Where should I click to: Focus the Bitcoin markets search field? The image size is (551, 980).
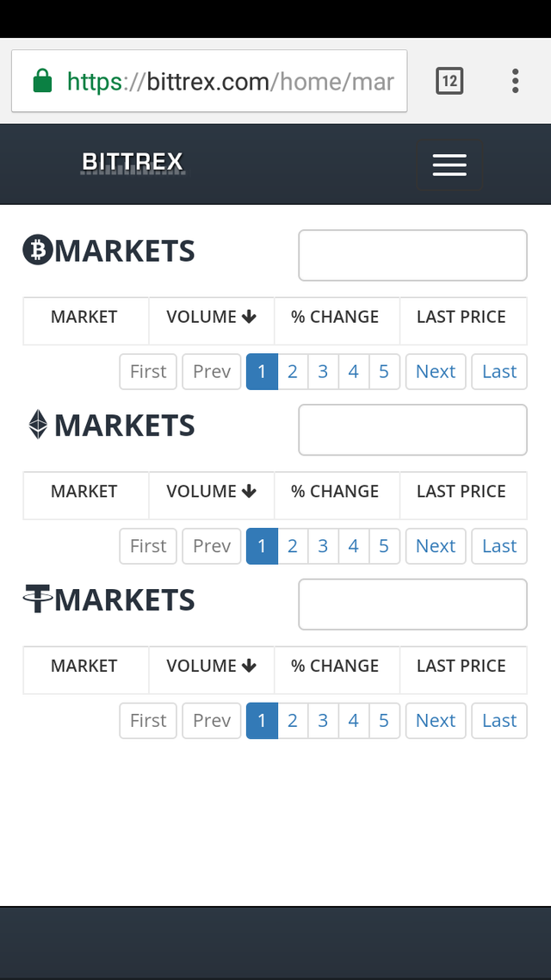[x=412, y=255]
